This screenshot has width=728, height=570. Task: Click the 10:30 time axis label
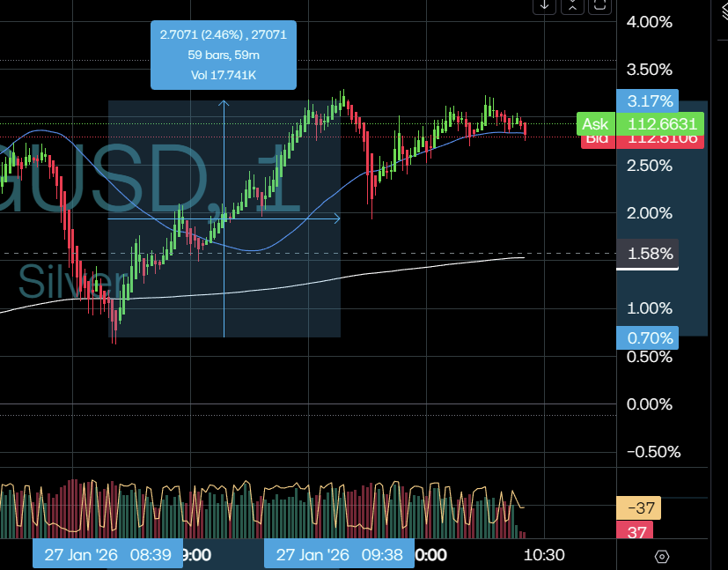coord(543,555)
